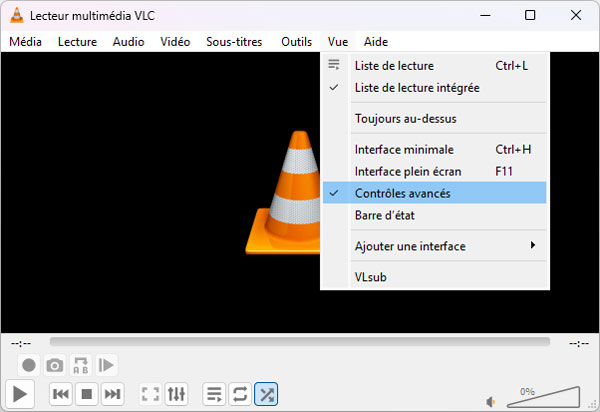Image resolution: width=600 pixels, height=412 pixels.
Task: Toggle random shuffle playback
Action: click(x=266, y=394)
